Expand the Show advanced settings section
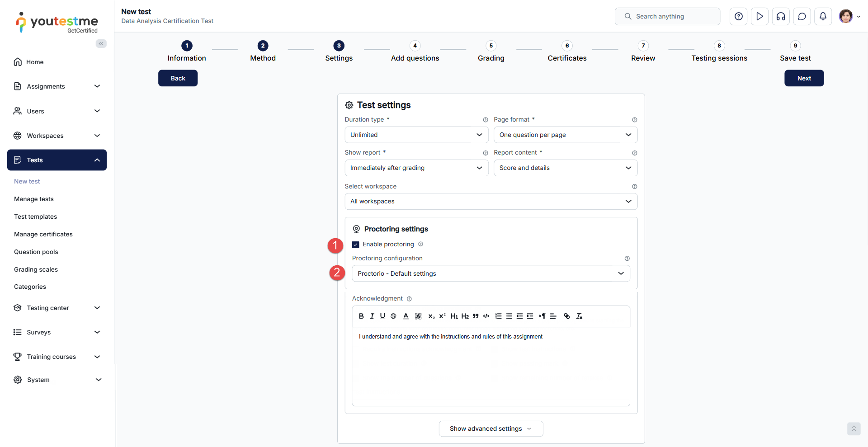This screenshot has height=447, width=868. [x=491, y=429]
